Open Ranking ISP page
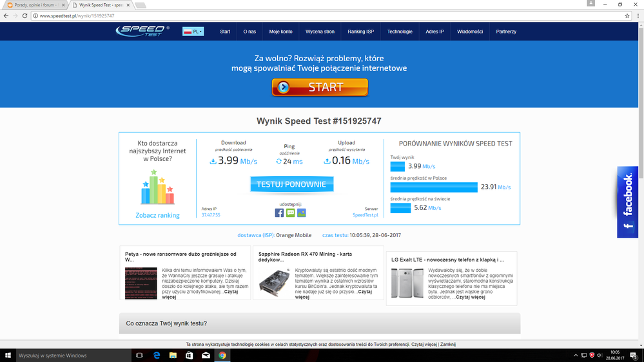 tap(360, 32)
